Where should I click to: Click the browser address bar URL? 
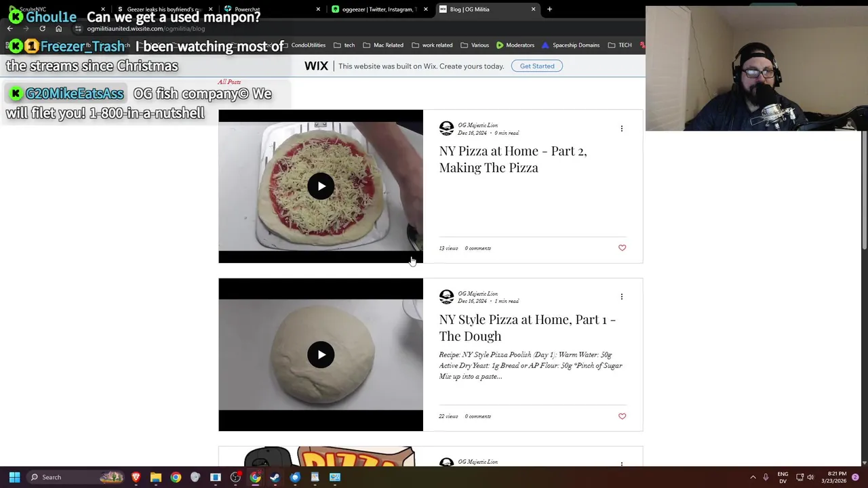[146, 28]
